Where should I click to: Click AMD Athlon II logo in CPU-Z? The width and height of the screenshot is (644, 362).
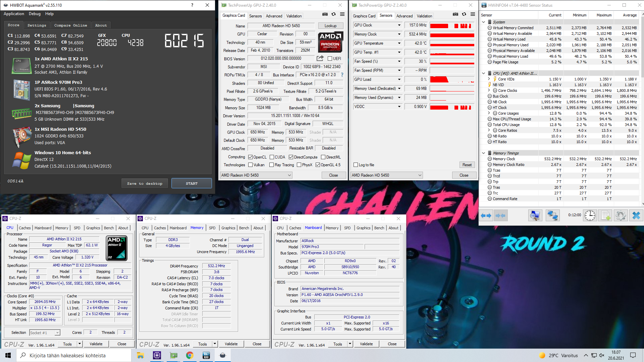116,248
